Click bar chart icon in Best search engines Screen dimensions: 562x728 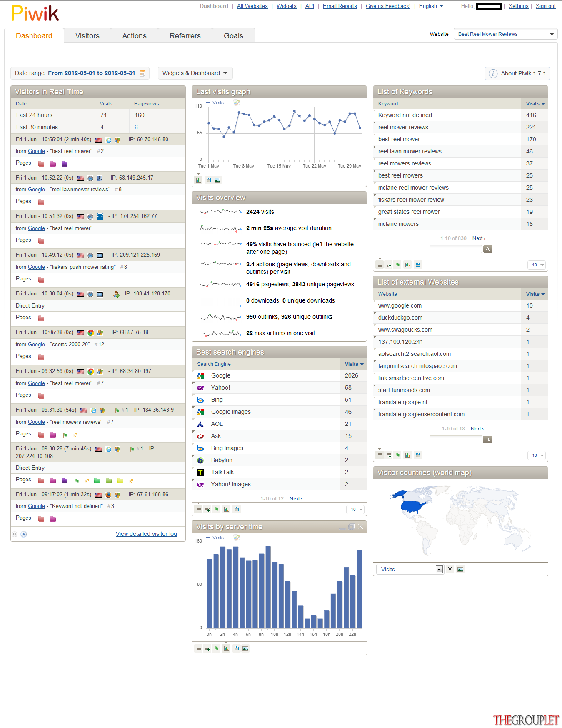click(226, 509)
